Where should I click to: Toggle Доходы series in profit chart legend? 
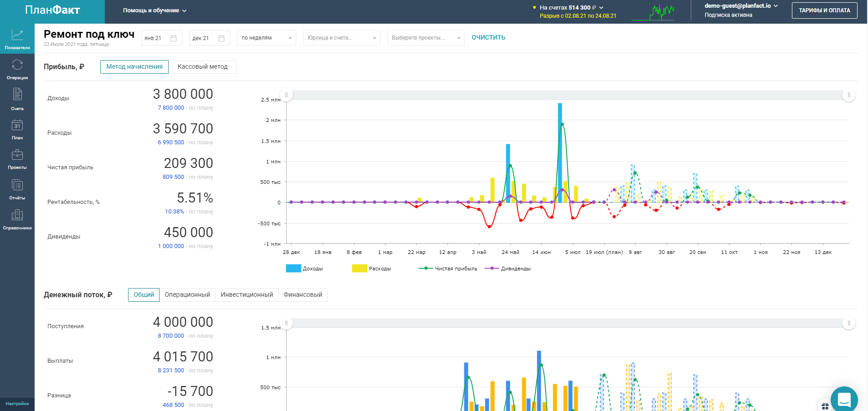[304, 269]
